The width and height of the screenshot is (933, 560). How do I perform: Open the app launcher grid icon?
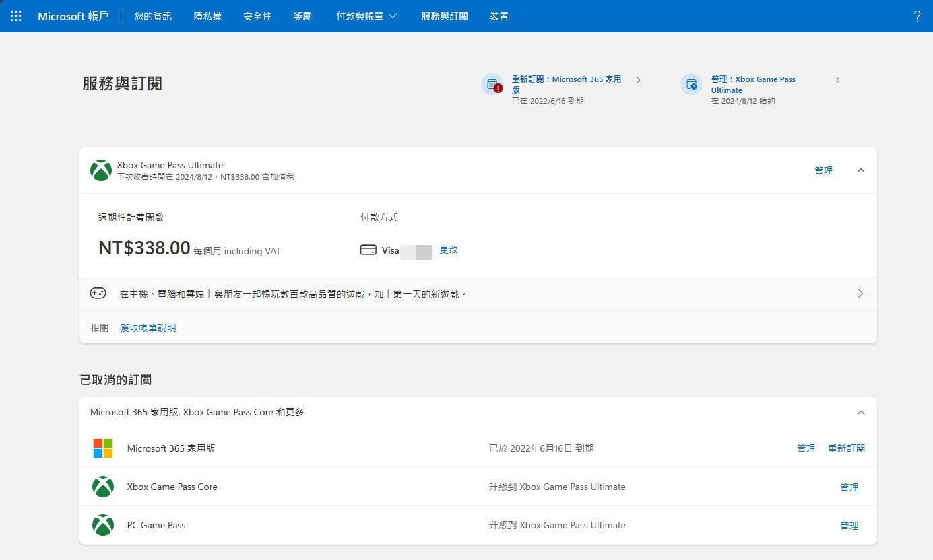pyautogui.click(x=16, y=16)
